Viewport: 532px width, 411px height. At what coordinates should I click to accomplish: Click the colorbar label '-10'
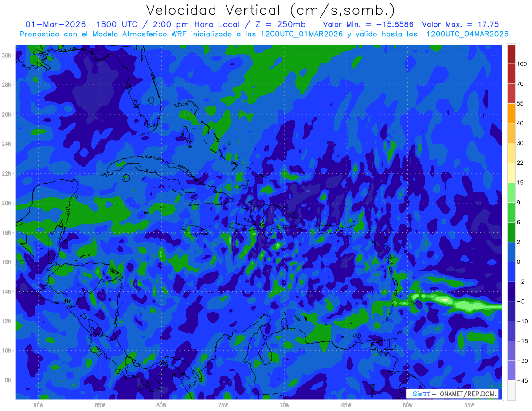click(522, 321)
